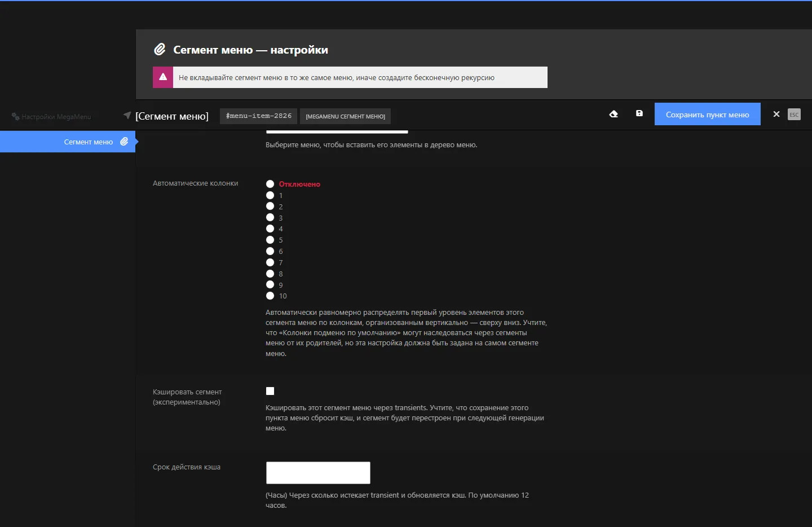Set automatic columns to 3
This screenshot has height=527, width=812.
[x=270, y=218]
